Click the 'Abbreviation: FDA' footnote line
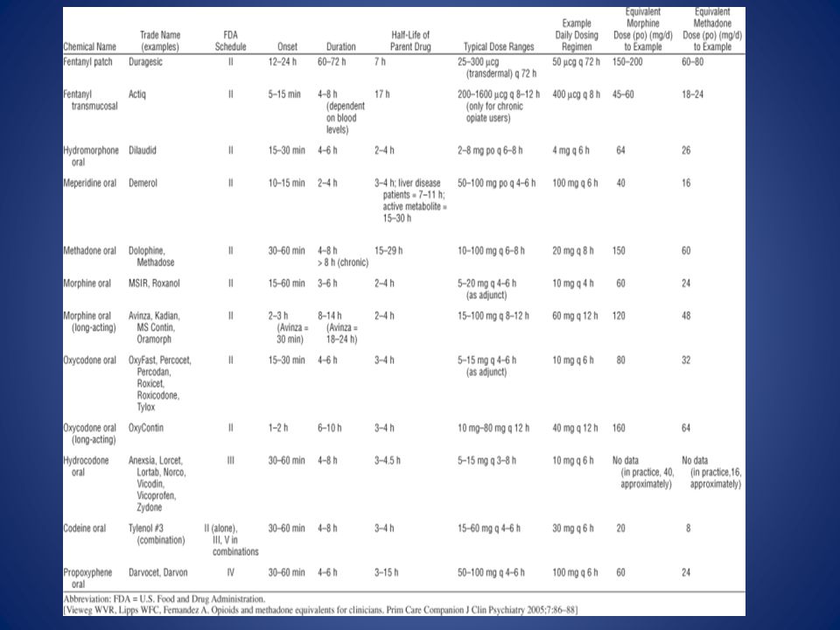Image resolution: width=840 pixels, height=630 pixels. coord(164,598)
